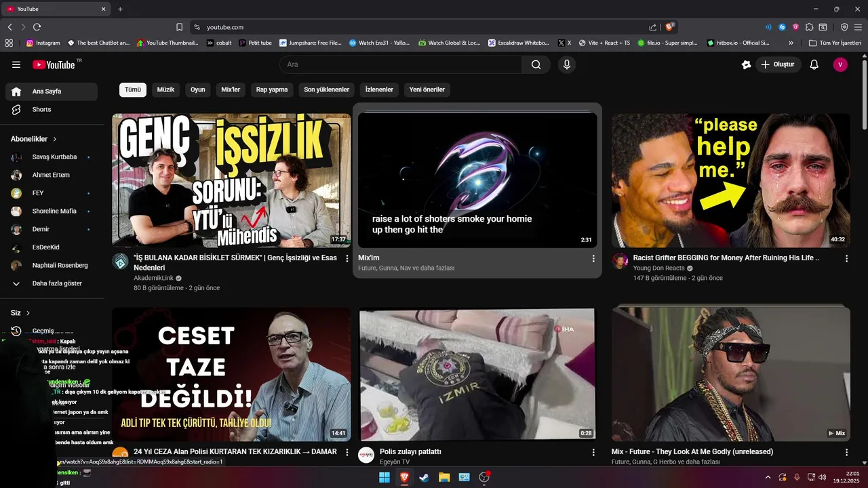The width and height of the screenshot is (868, 488).
Task: Open Genç İşsizlik video thumbnail
Action: [x=231, y=180]
